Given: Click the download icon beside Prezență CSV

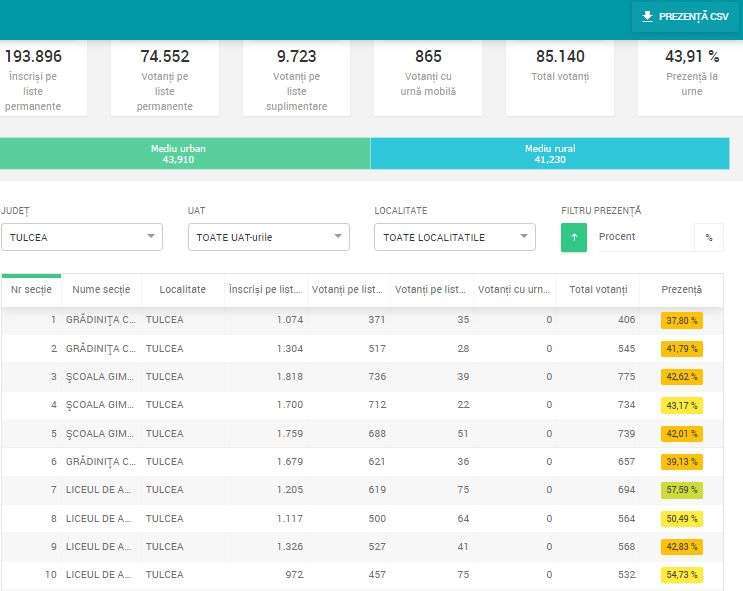Looking at the screenshot, I should 648,16.
